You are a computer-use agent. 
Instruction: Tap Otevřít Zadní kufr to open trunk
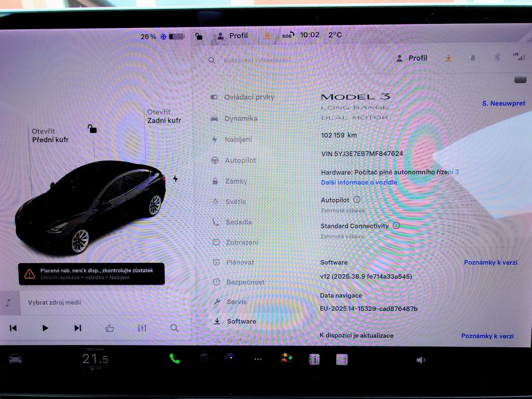tap(164, 116)
